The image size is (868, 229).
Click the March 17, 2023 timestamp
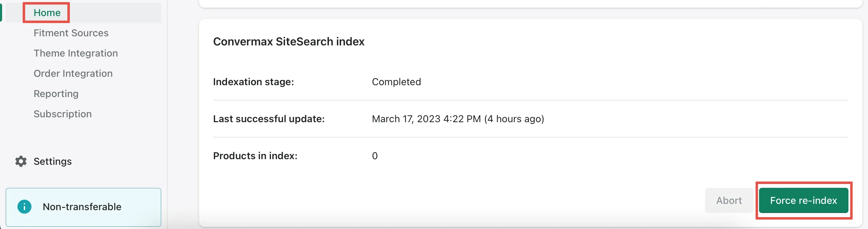(x=458, y=119)
